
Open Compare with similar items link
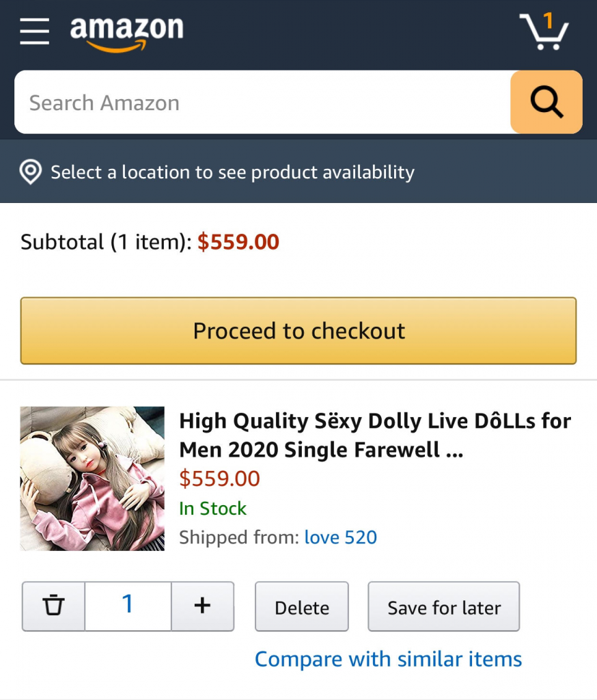[388, 659]
